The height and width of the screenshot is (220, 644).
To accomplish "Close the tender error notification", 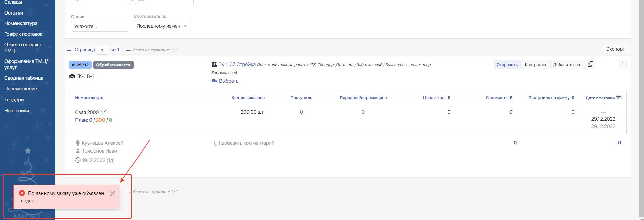I will [x=112, y=193].
